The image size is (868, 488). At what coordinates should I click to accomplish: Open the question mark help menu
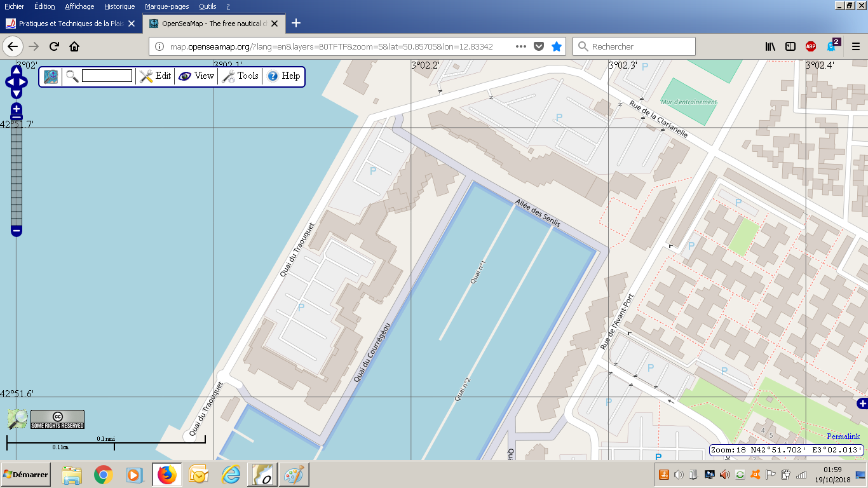228,6
